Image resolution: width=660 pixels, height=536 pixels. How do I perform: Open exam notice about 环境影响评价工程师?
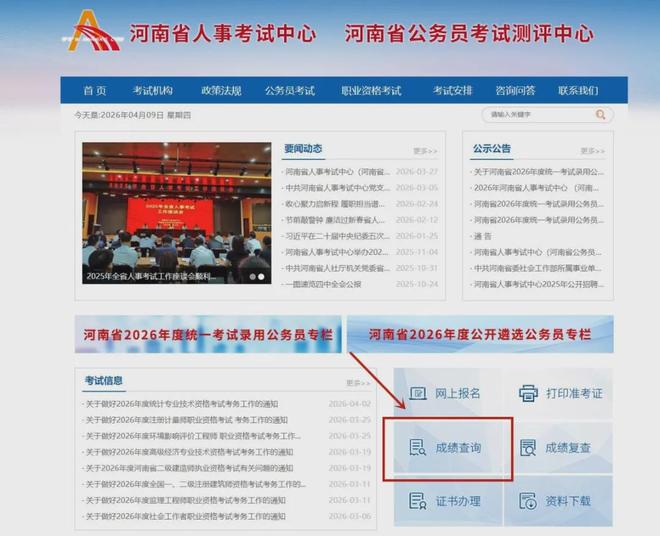click(x=193, y=436)
